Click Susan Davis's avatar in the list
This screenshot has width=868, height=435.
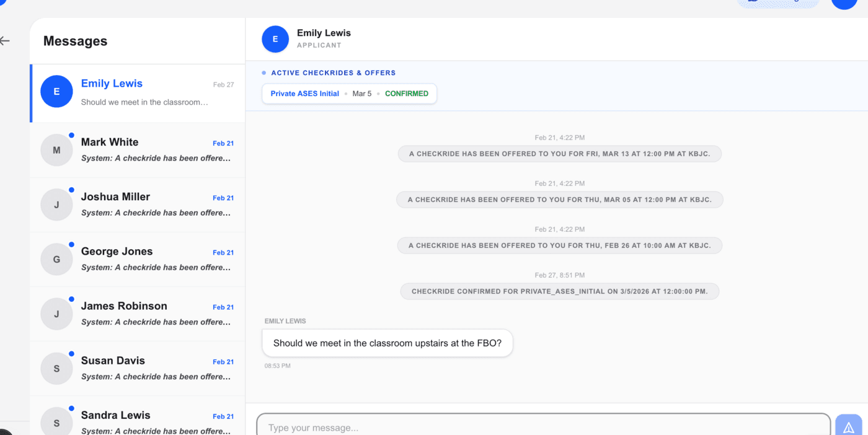(x=56, y=367)
